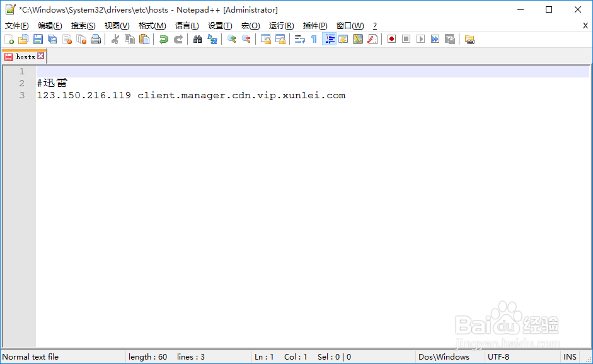The width and height of the screenshot is (593, 364).
Task: Undo the last edit
Action: click(163, 39)
